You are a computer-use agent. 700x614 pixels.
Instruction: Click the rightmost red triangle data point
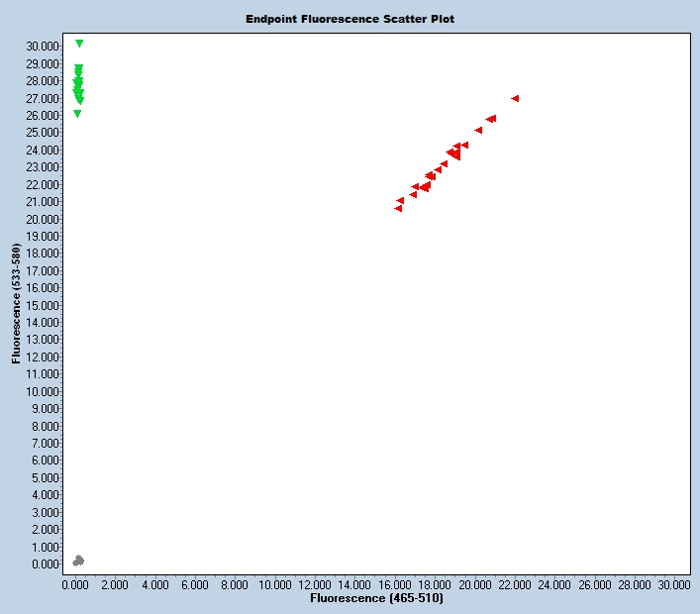[x=515, y=98]
